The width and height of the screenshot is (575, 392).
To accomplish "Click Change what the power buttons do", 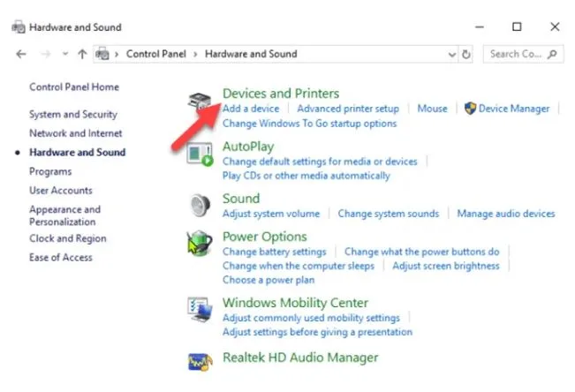I will (421, 252).
